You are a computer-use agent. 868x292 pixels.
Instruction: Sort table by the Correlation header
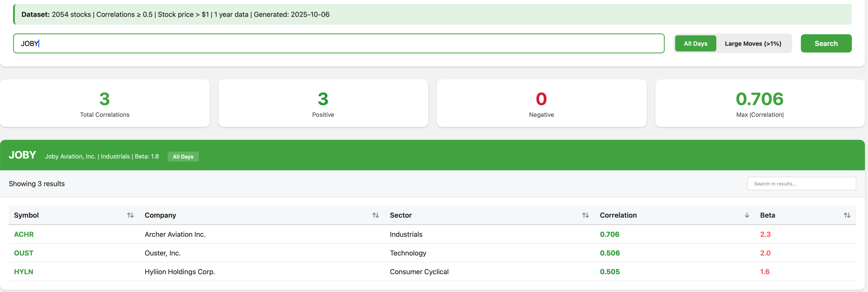tap(618, 215)
